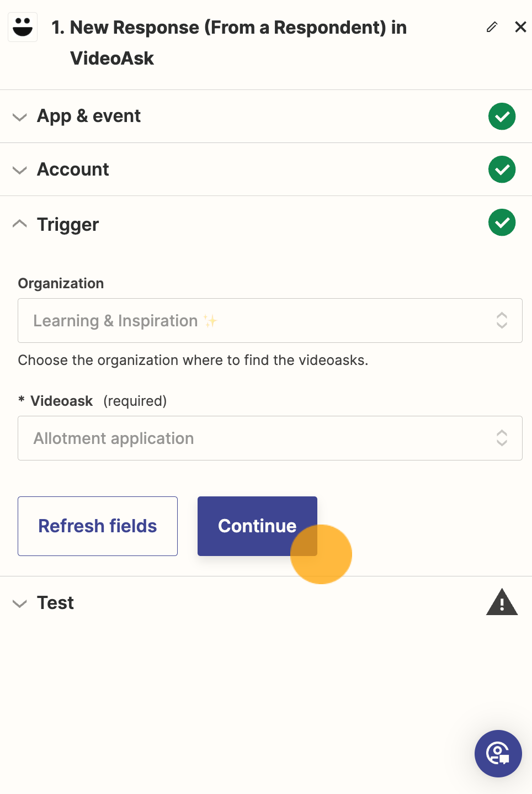Select the Test section heading
Image resolution: width=532 pixels, height=794 pixels.
pos(55,603)
